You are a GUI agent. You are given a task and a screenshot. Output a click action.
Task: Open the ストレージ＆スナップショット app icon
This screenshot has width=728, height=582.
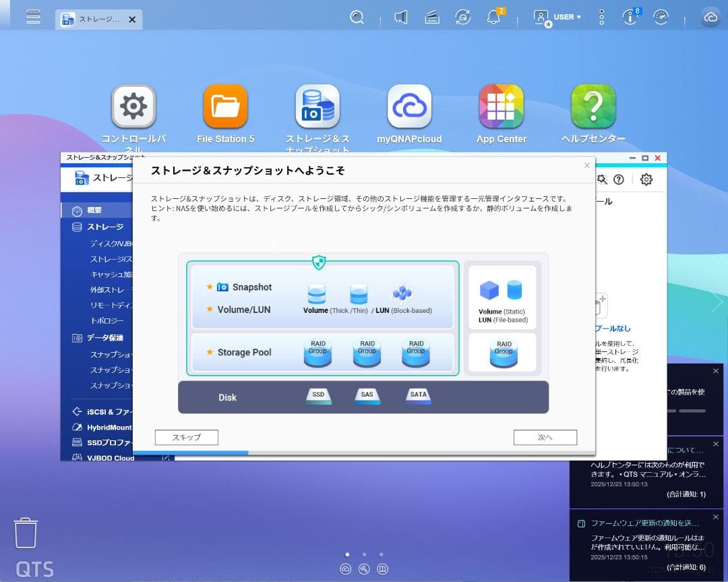tap(317, 107)
